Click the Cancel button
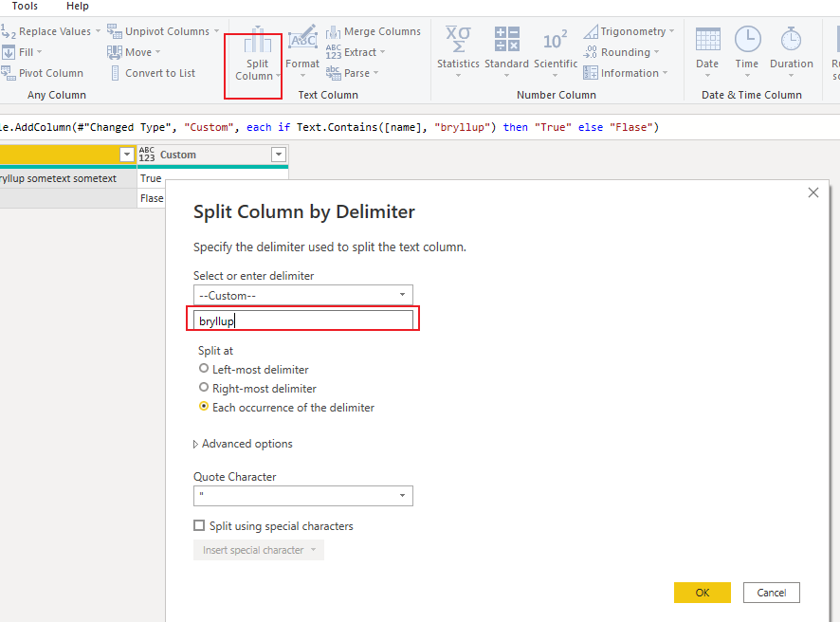Viewport: 840px width, 622px height. 772,593
